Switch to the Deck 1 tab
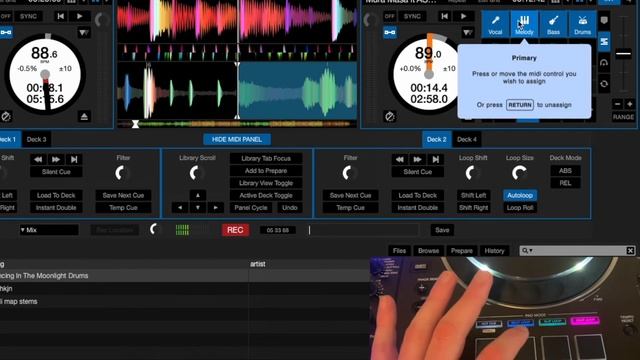The height and width of the screenshot is (360, 640). click(8, 140)
